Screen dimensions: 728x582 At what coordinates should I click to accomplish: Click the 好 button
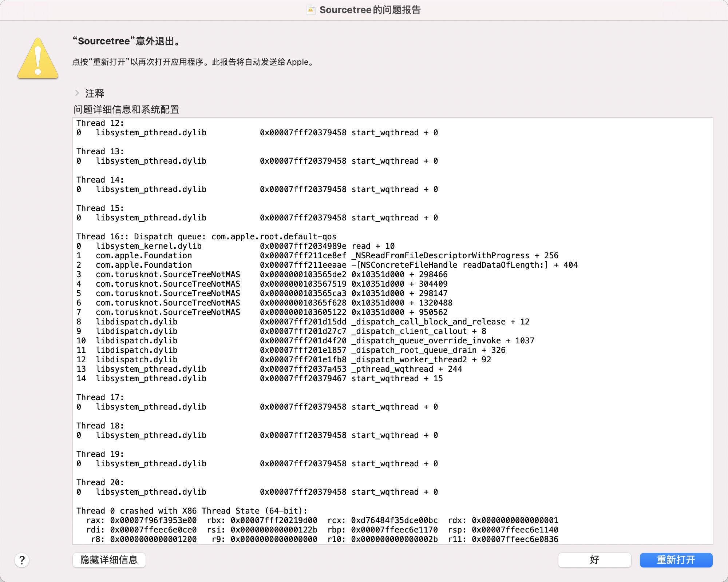pos(594,560)
